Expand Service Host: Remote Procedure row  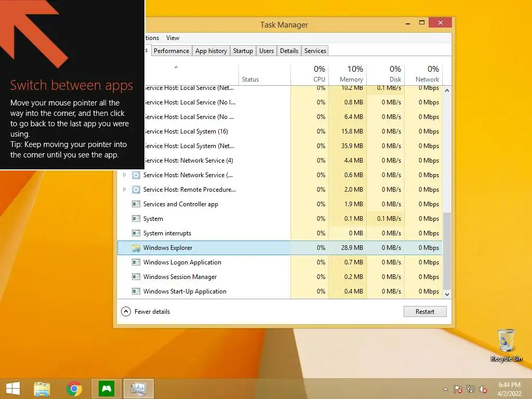pyautogui.click(x=124, y=190)
